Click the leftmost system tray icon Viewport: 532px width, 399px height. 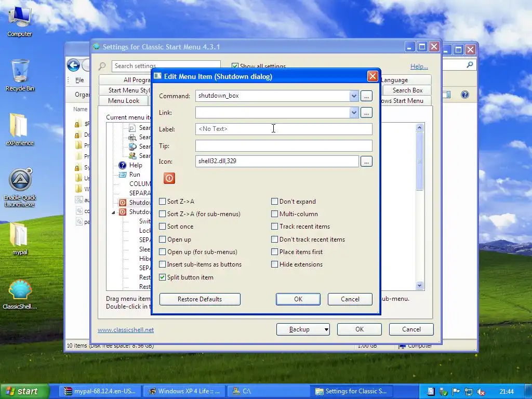pos(431,392)
